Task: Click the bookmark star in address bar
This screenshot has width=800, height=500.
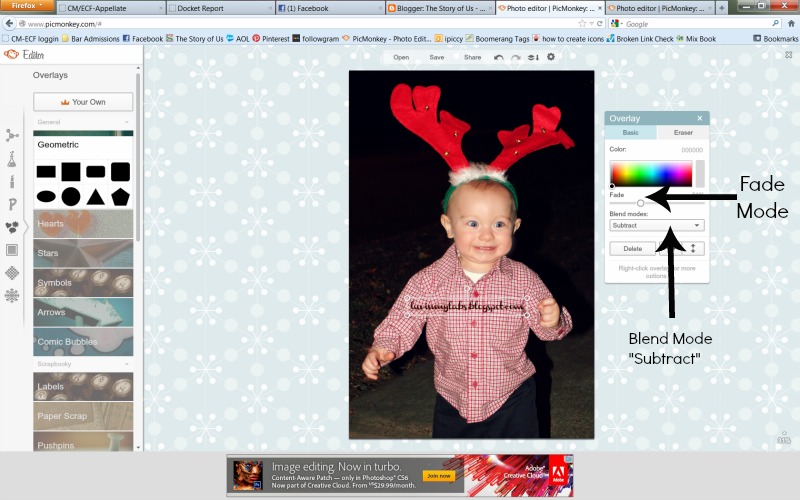Action: click(582, 23)
